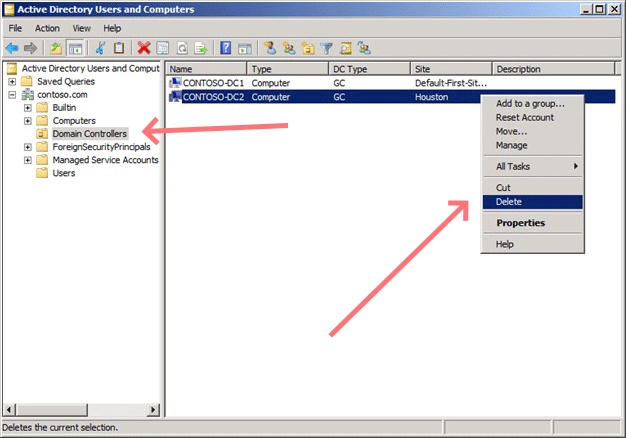Image resolution: width=626 pixels, height=438 pixels.
Task: Click the Back arrow toolbar icon
Action: [x=11, y=47]
